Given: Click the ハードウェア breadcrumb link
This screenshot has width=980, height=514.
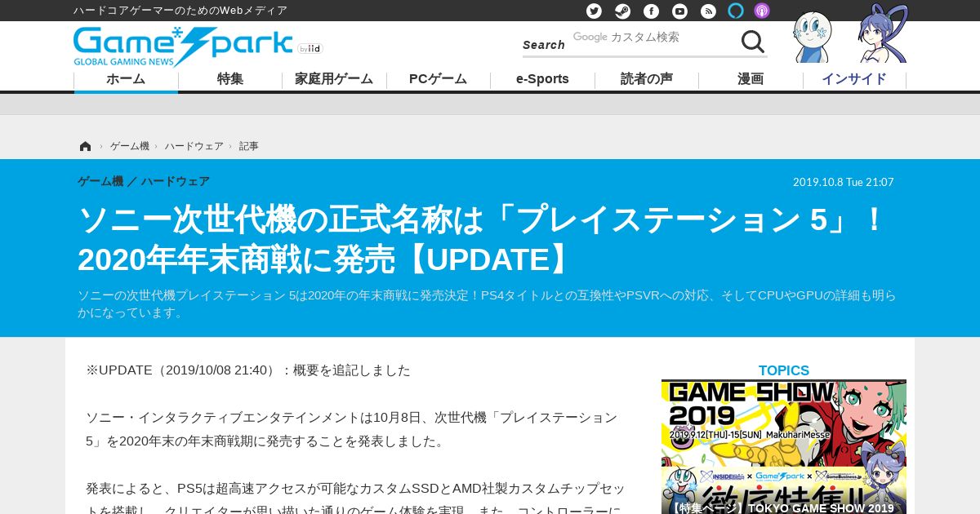Looking at the screenshot, I should point(194,146).
